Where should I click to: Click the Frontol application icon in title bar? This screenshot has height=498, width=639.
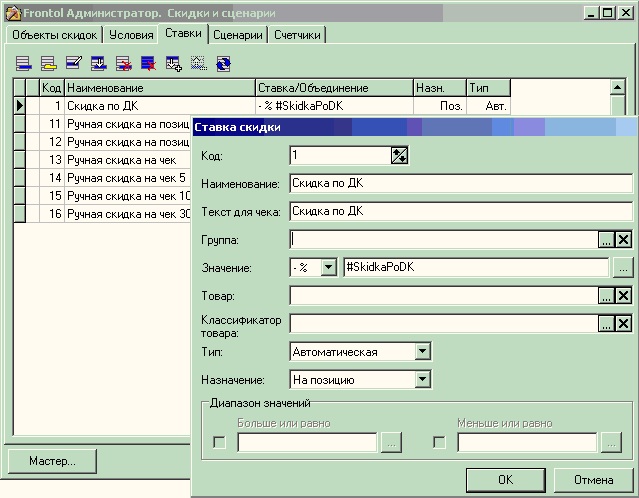13,13
